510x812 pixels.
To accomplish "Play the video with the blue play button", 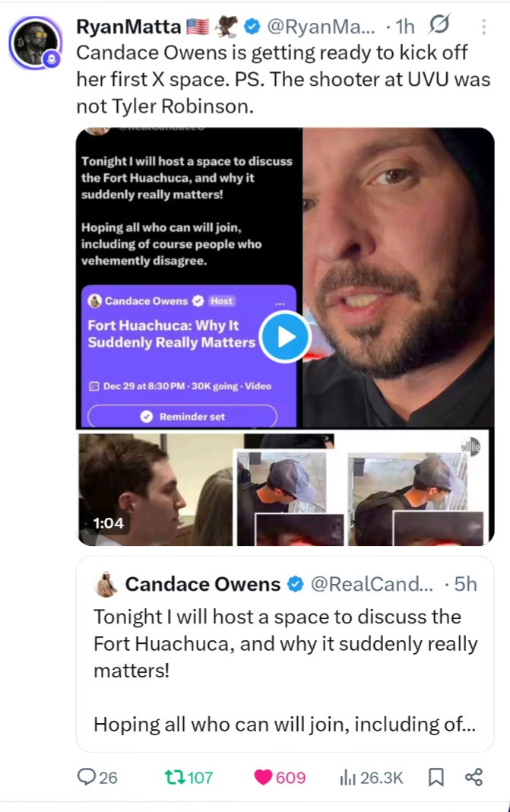I will click(x=285, y=337).
